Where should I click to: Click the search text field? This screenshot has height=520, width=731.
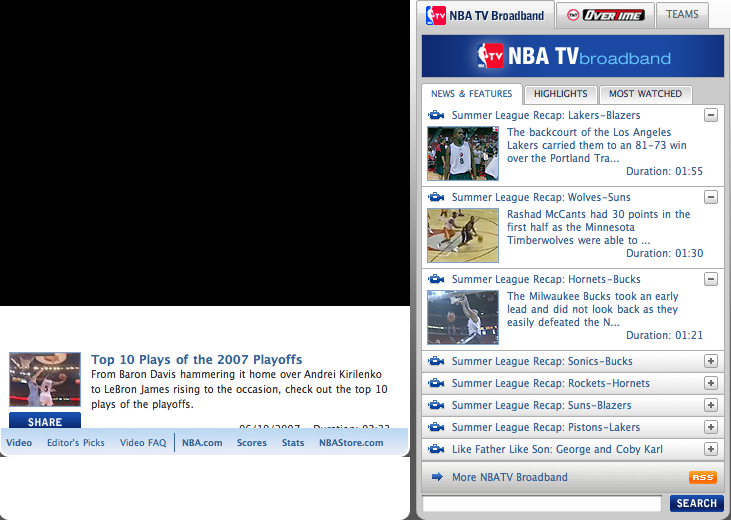(542, 504)
